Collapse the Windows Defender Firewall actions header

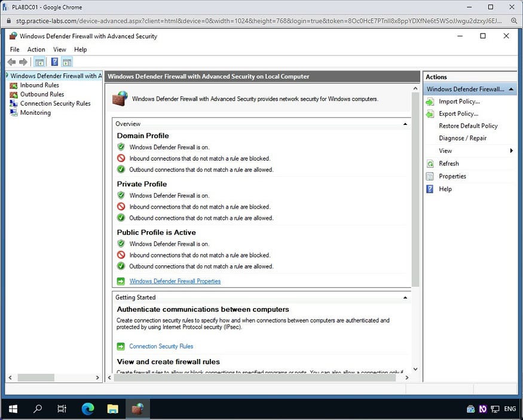(x=511, y=90)
